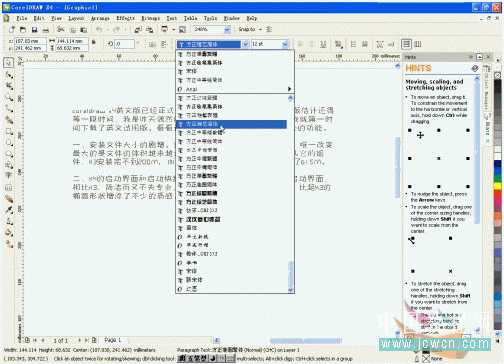
Task: Collapse the Hints docker arrow button
Action: pos(479,57)
